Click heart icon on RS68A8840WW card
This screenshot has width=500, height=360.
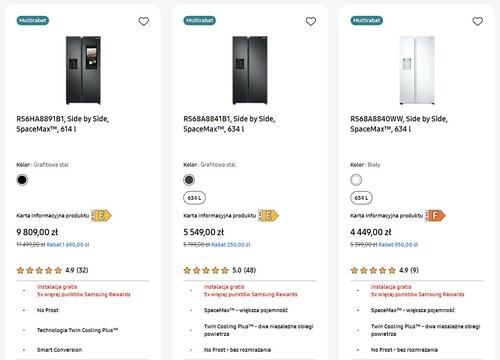click(x=478, y=21)
